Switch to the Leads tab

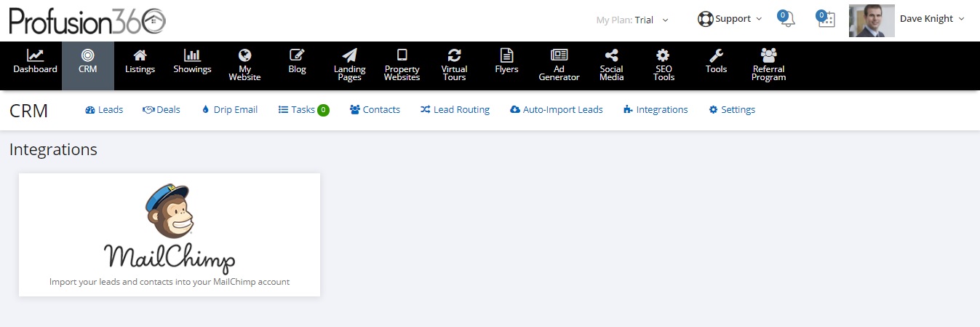point(104,110)
